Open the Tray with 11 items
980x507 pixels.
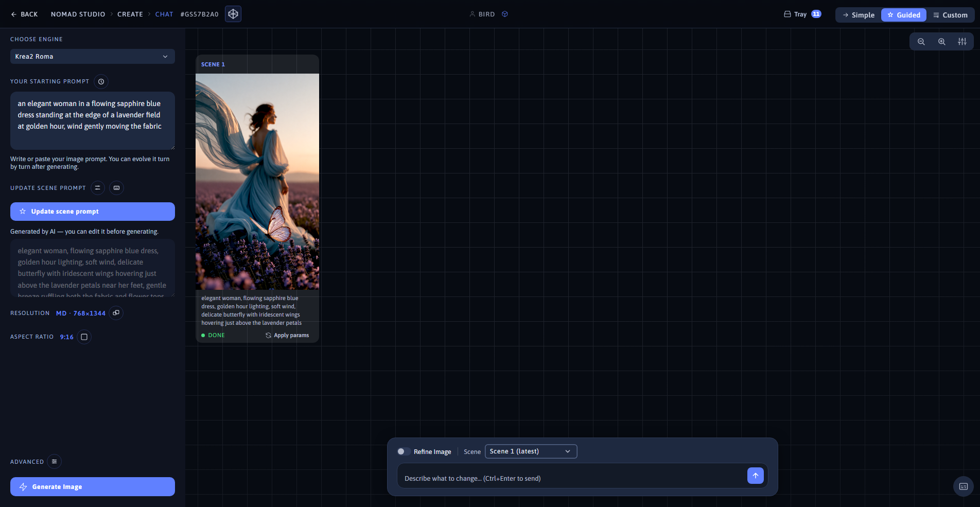coord(802,14)
